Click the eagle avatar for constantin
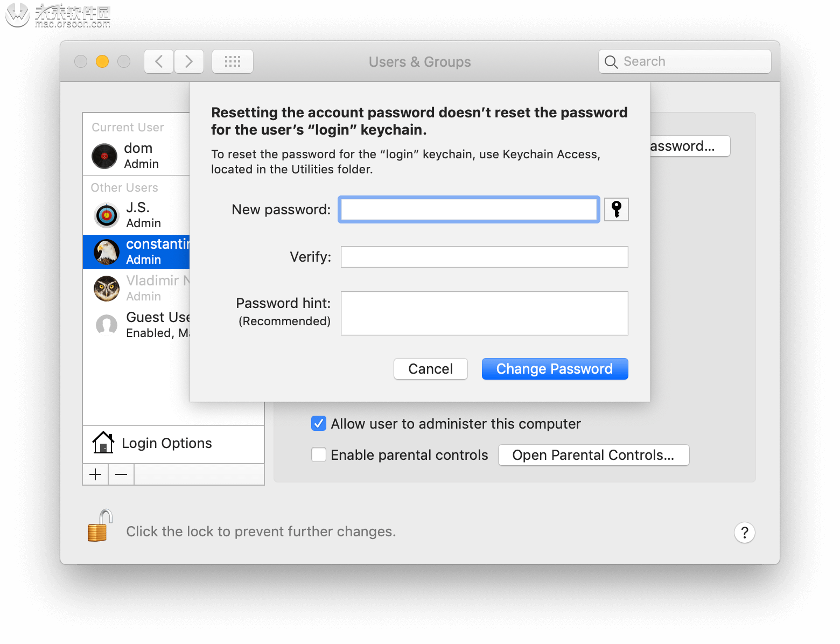This screenshot has width=840, height=644. click(x=107, y=252)
